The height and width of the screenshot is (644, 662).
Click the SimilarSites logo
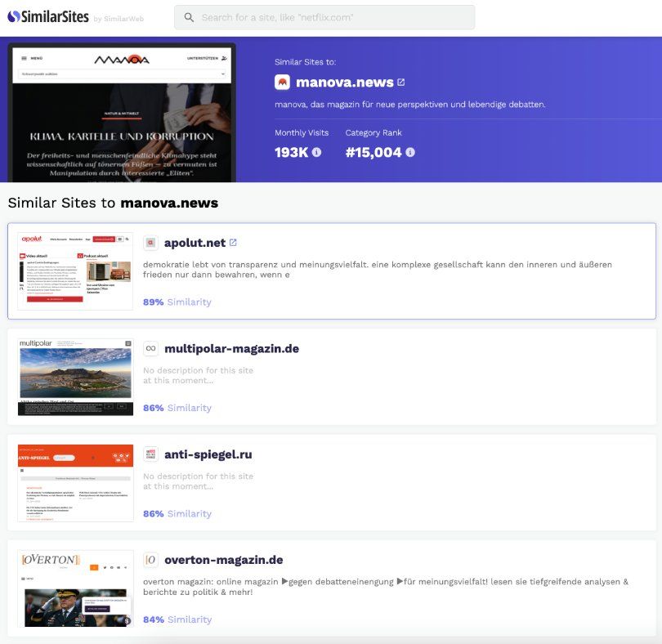click(x=47, y=17)
